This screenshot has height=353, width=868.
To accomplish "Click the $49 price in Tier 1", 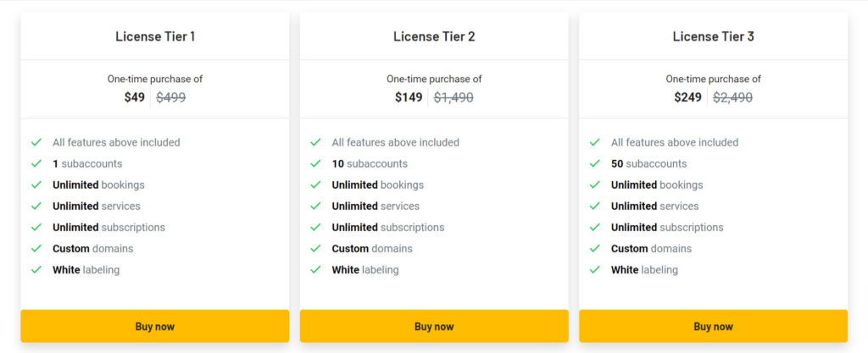I will [x=135, y=98].
